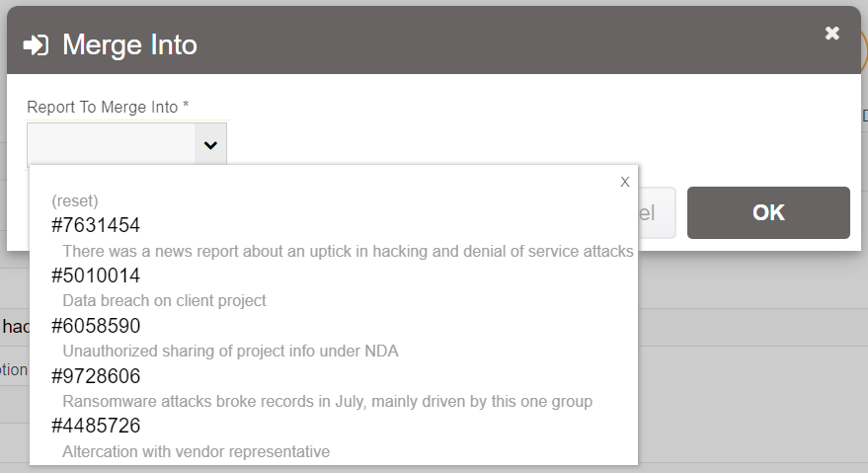Close the Merge Into dialog
This screenshot has width=868, height=473.
point(831,34)
